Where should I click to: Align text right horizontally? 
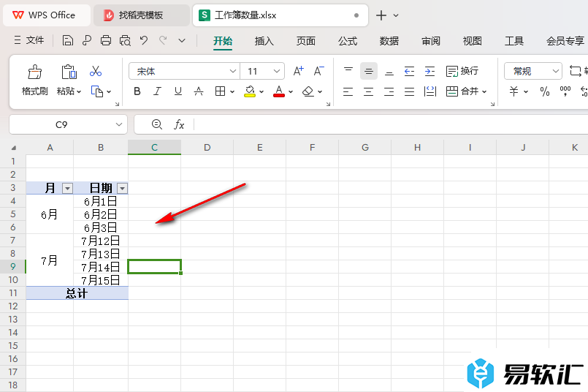(389, 91)
